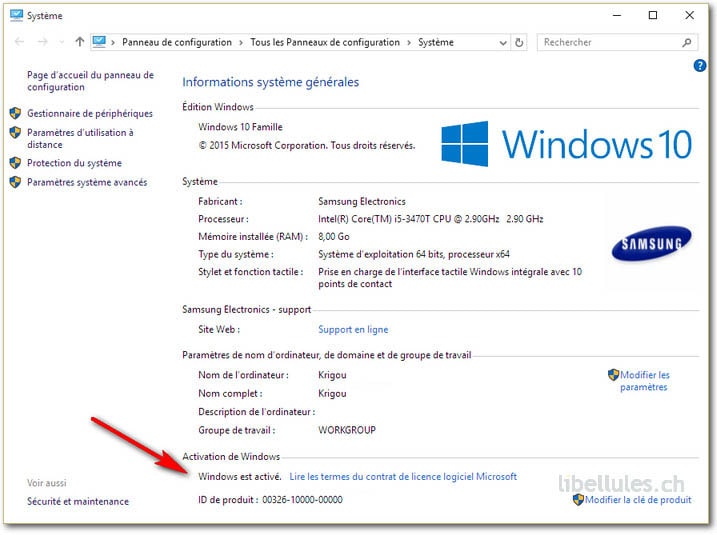Click 'Krigou' next to Nom de l'ordinateur

pyautogui.click(x=332, y=375)
